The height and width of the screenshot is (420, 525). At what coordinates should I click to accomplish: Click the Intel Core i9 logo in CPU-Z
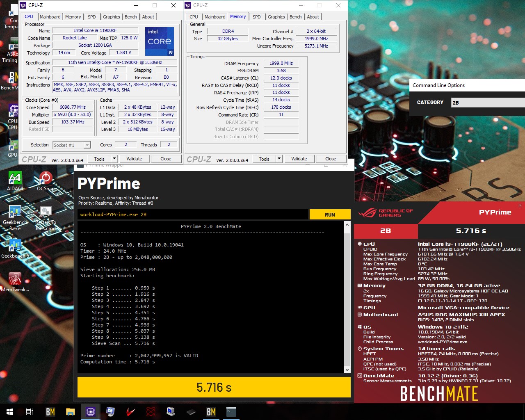point(160,41)
